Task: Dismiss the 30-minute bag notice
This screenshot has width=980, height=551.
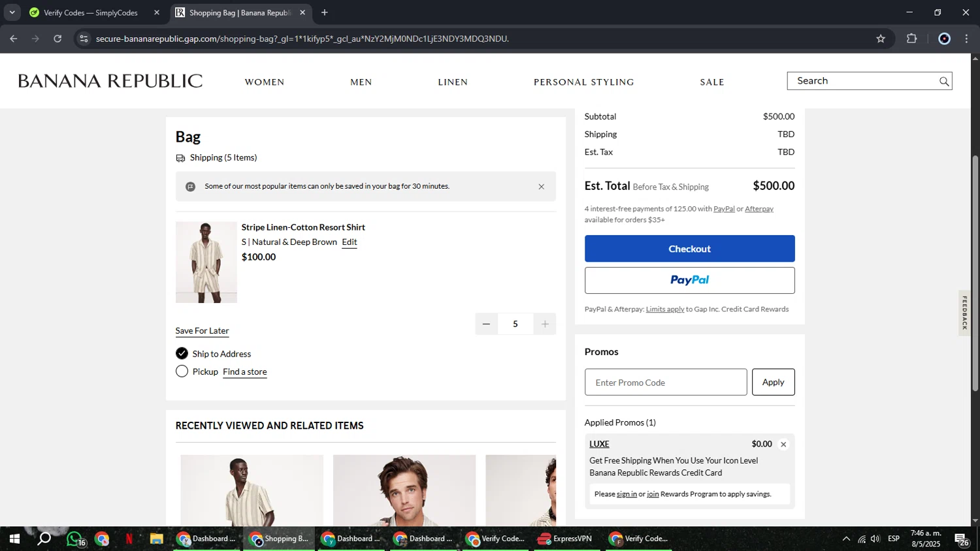Action: 541,187
